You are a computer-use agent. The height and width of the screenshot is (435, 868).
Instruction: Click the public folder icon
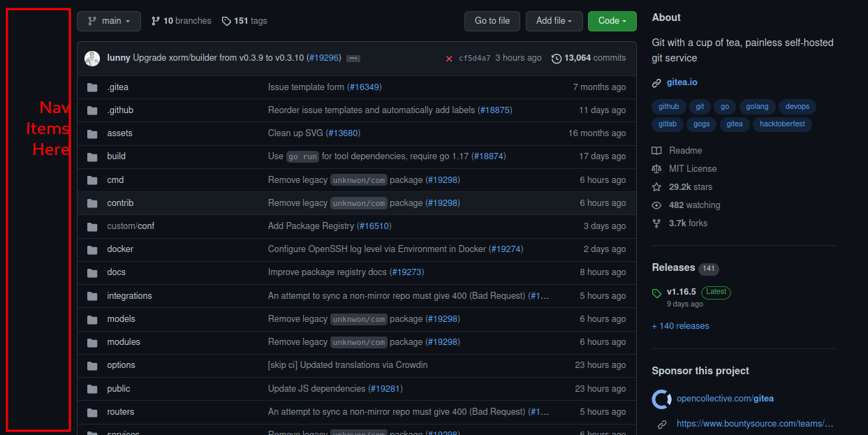92,389
